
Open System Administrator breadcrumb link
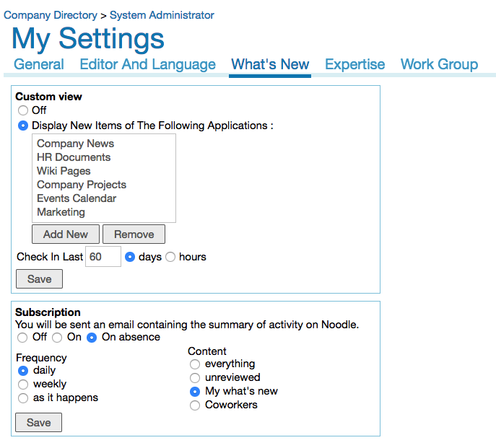[162, 14]
